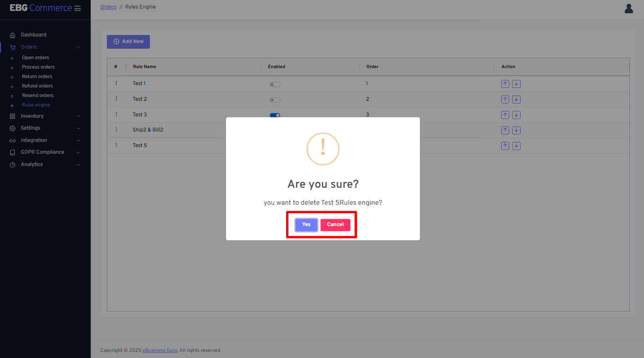Move Test 2 rule down with arrow

pos(516,99)
